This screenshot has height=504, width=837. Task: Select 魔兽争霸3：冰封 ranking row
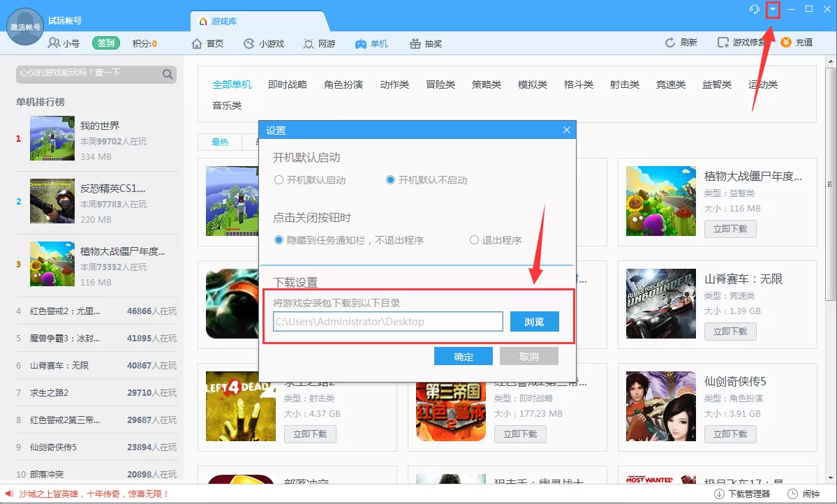pos(96,339)
